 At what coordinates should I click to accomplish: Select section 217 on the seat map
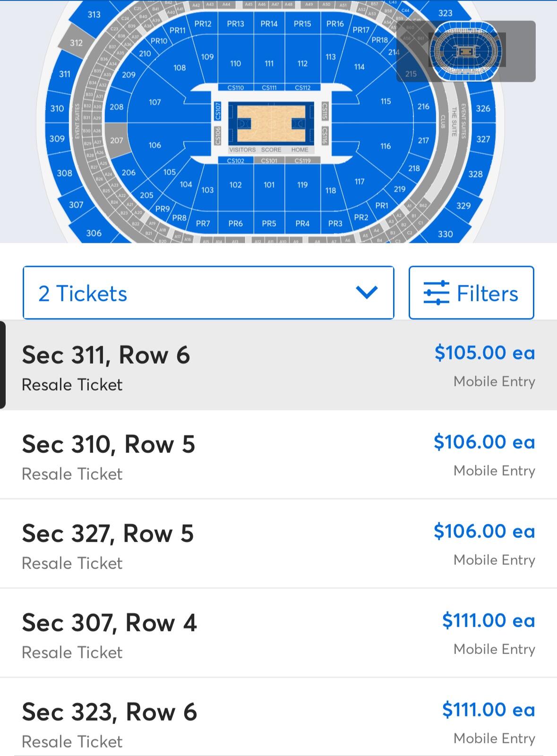pyautogui.click(x=423, y=140)
